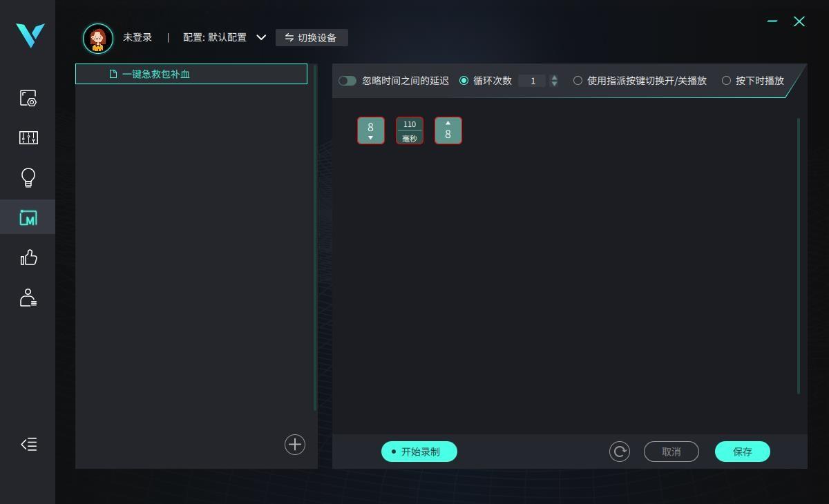Viewport: 829px width, 504px height.
Task: Open the thumbs-up recommendations sidebar icon
Action: coord(28,258)
